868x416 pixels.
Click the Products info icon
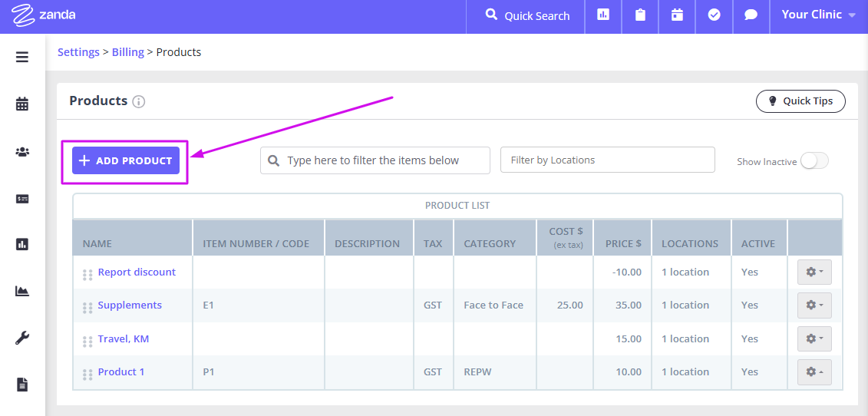(x=139, y=101)
